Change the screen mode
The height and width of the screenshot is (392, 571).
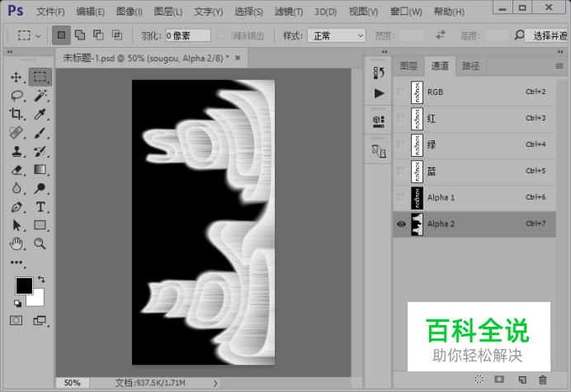[x=40, y=320]
